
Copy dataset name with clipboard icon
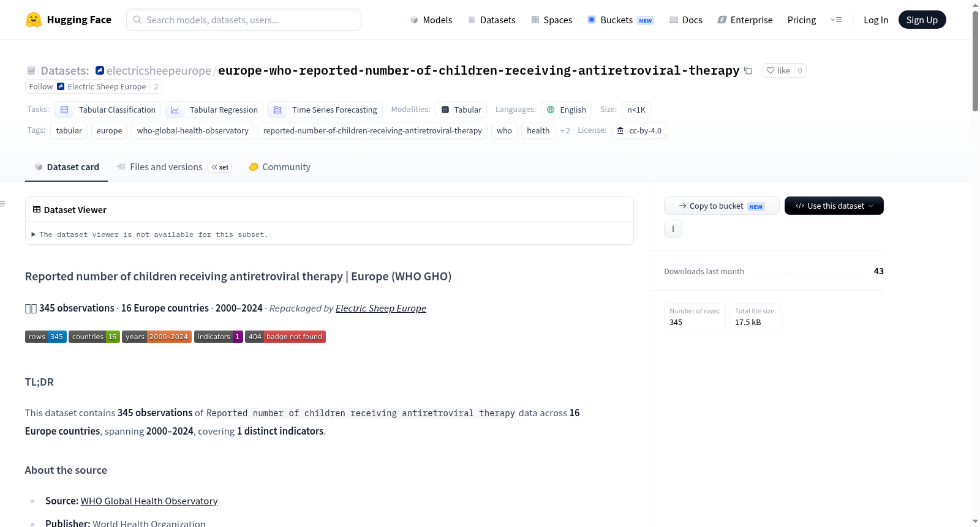(748, 70)
